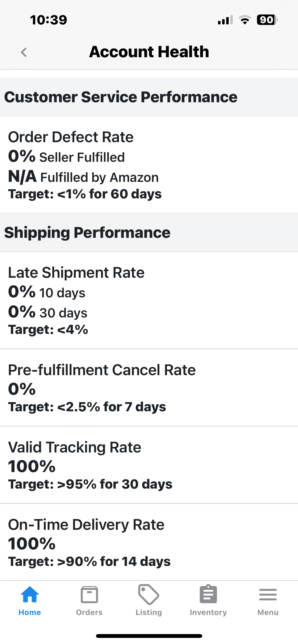Screen dimensions: 298x644
Task: Open the hamburger Menu icon
Action: [268, 595]
